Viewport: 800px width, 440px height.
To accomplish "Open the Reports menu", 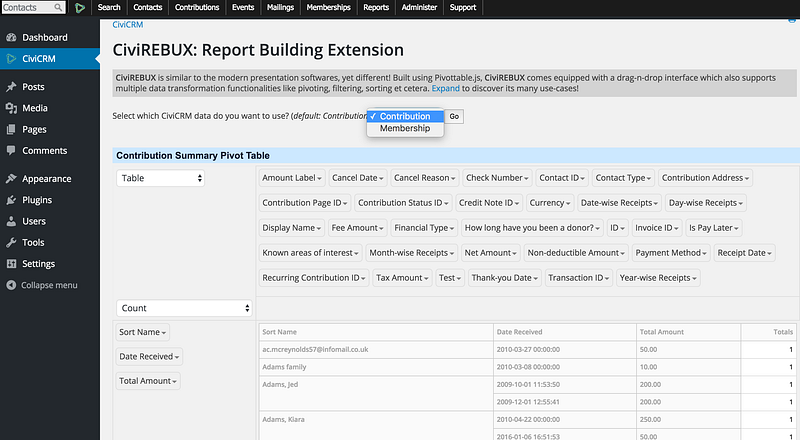I will pos(376,7).
